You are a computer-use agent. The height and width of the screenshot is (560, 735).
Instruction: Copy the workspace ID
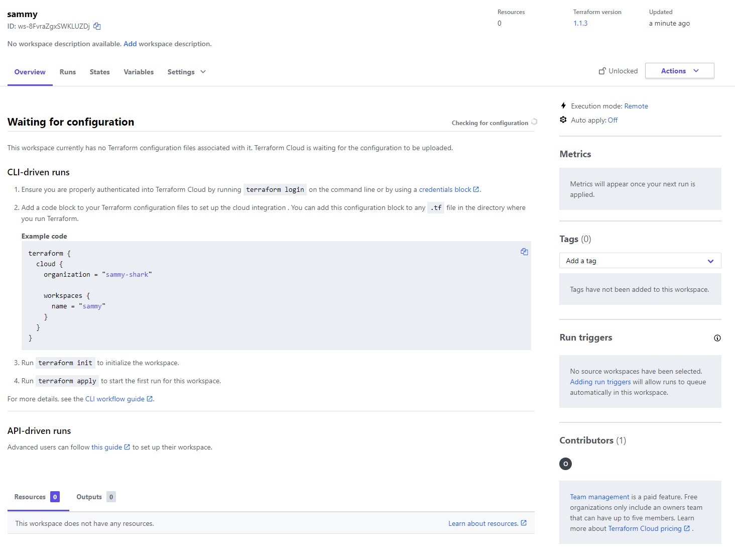tap(97, 26)
